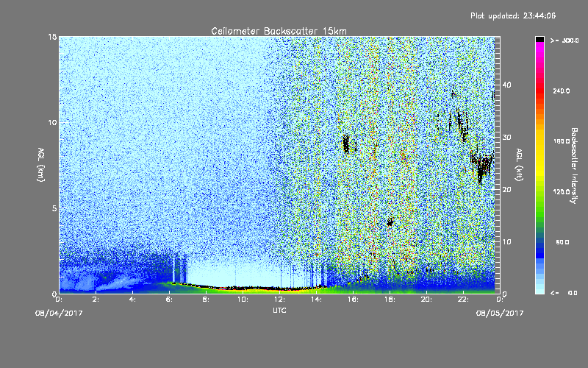Screen dimensions: 588x368
Task: Click the '60.0' colorbar label
Action: point(562,242)
